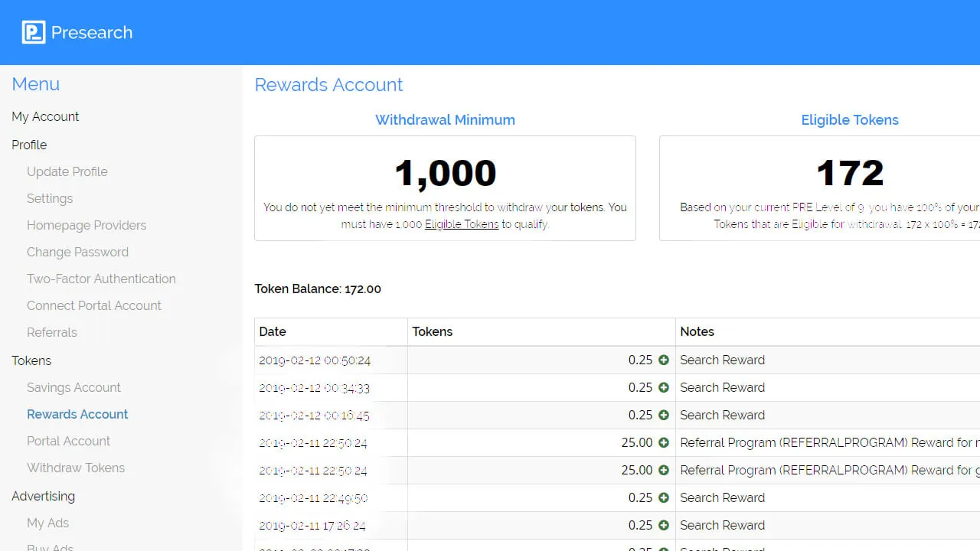980x551 pixels.
Task: Click the Menu heading in sidebar
Action: 36,84
